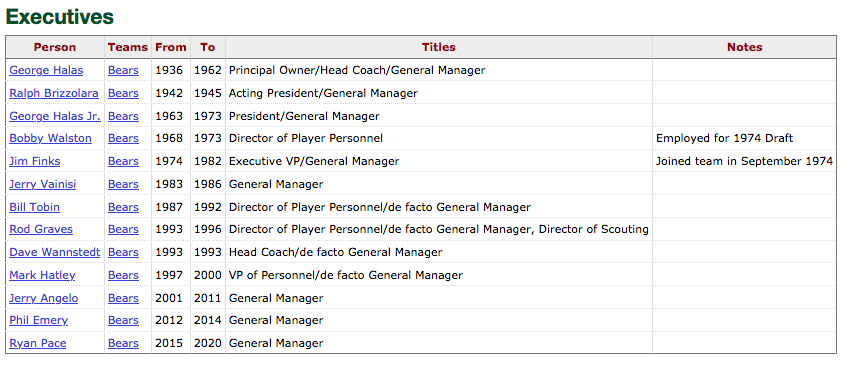Open the Jim Finks link
Viewport: 847px width, 371px height.
coord(35,161)
